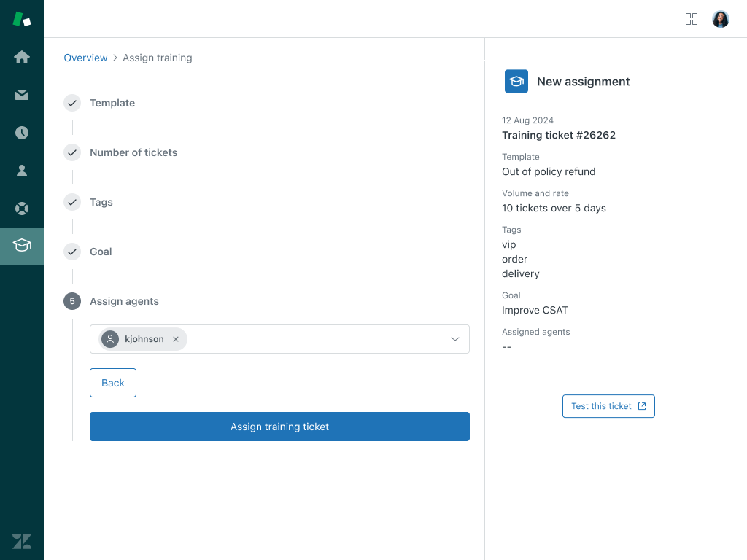Open the Overview breadcrumb page

click(85, 58)
